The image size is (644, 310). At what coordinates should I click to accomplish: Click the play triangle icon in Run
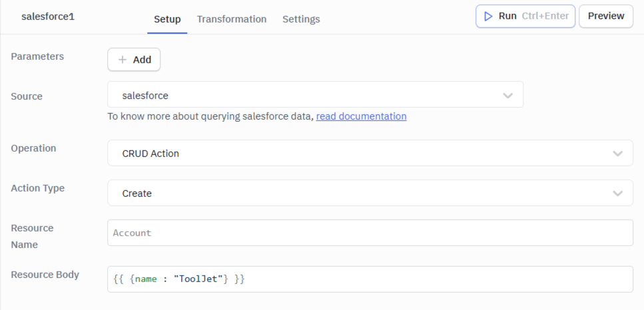[488, 16]
